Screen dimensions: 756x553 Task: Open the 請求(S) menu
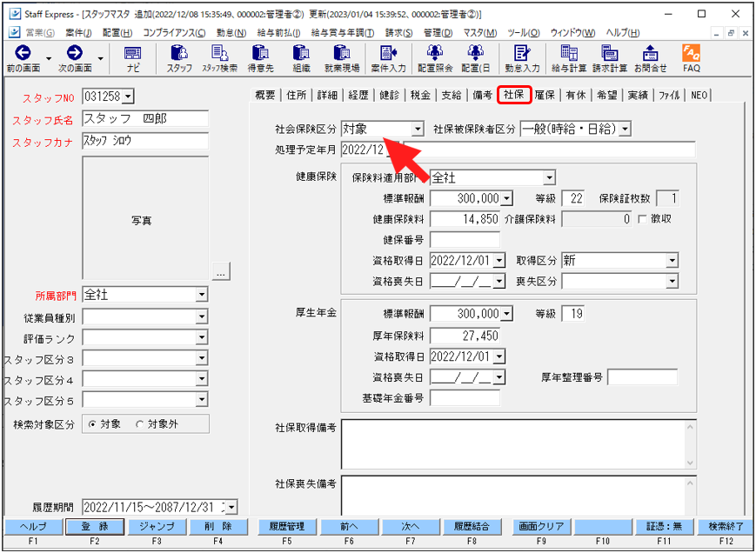tap(398, 33)
